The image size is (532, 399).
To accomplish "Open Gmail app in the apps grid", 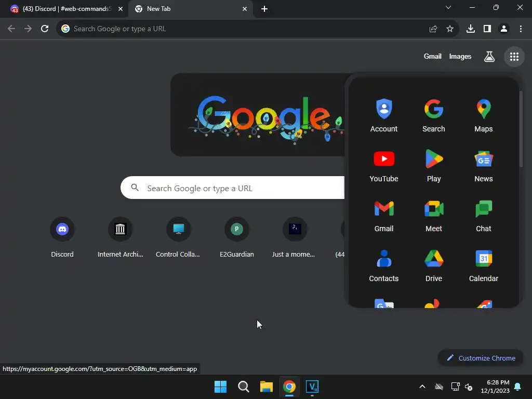I will 384,215.
